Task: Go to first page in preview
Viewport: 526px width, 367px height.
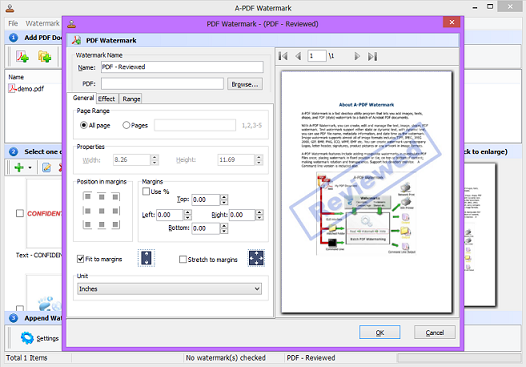Action: coord(283,56)
